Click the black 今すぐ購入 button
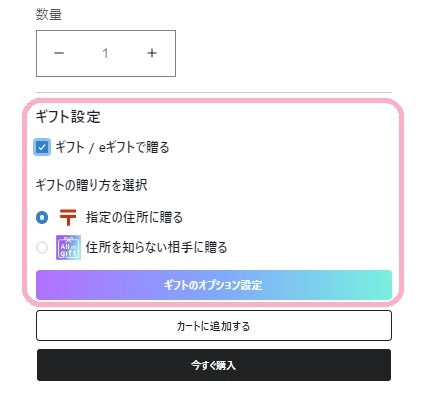The height and width of the screenshot is (405, 426). click(214, 365)
